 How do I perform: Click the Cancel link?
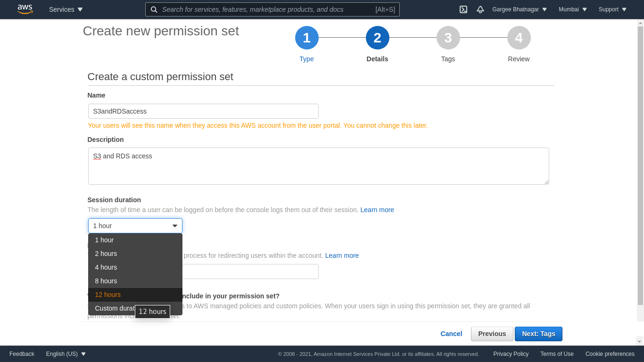point(451,334)
